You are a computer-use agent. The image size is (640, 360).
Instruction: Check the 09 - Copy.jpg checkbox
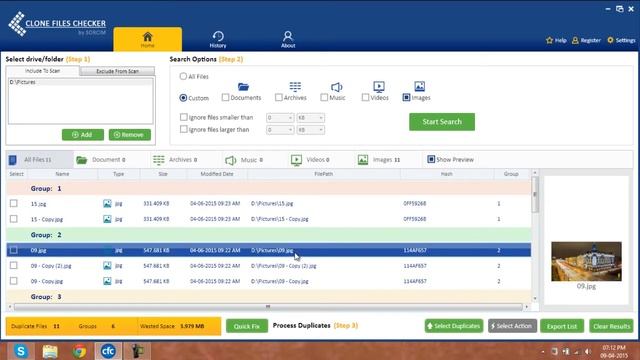click(13, 281)
